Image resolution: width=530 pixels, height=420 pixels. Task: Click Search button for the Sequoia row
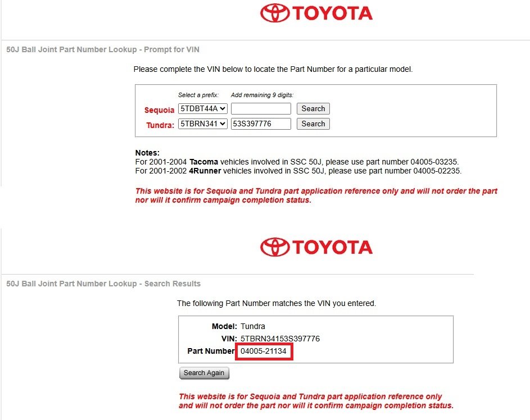click(x=314, y=109)
